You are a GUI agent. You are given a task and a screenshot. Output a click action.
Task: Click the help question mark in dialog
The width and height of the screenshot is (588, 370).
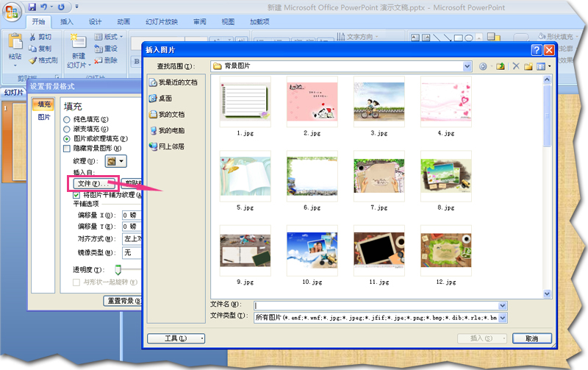coord(537,50)
